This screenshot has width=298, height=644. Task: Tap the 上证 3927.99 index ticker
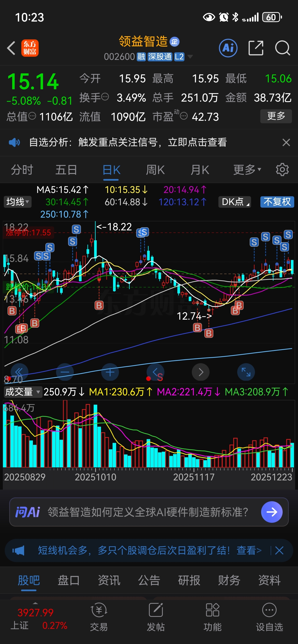coord(39,619)
